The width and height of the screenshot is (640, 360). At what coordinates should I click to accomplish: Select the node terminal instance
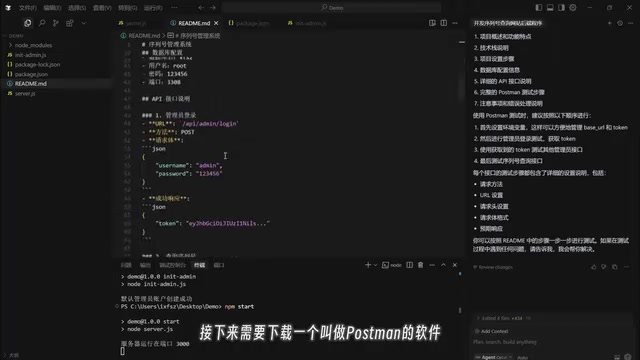point(392,265)
